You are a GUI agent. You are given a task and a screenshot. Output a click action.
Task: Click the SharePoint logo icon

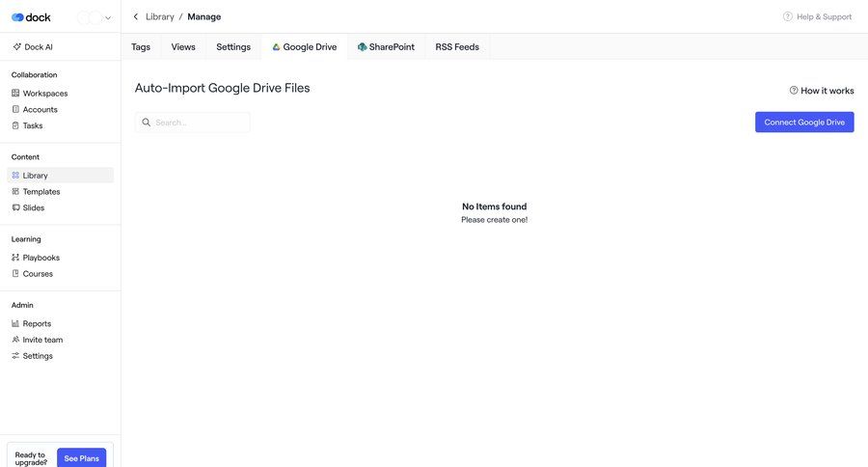362,47
